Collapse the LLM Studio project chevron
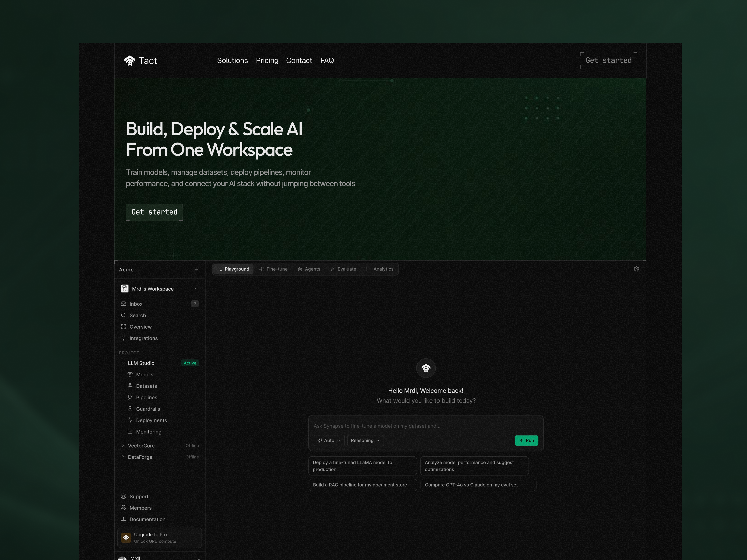The width and height of the screenshot is (747, 560). pyautogui.click(x=123, y=363)
